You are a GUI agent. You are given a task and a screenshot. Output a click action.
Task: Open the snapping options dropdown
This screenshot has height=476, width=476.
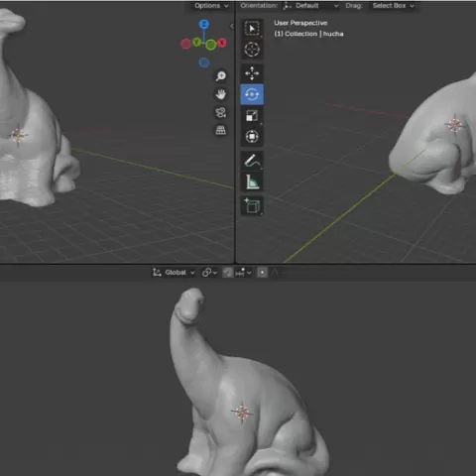(x=243, y=273)
